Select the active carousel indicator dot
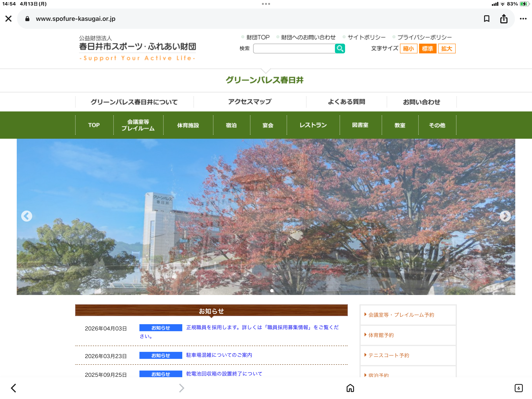The image size is (532, 399). click(272, 291)
